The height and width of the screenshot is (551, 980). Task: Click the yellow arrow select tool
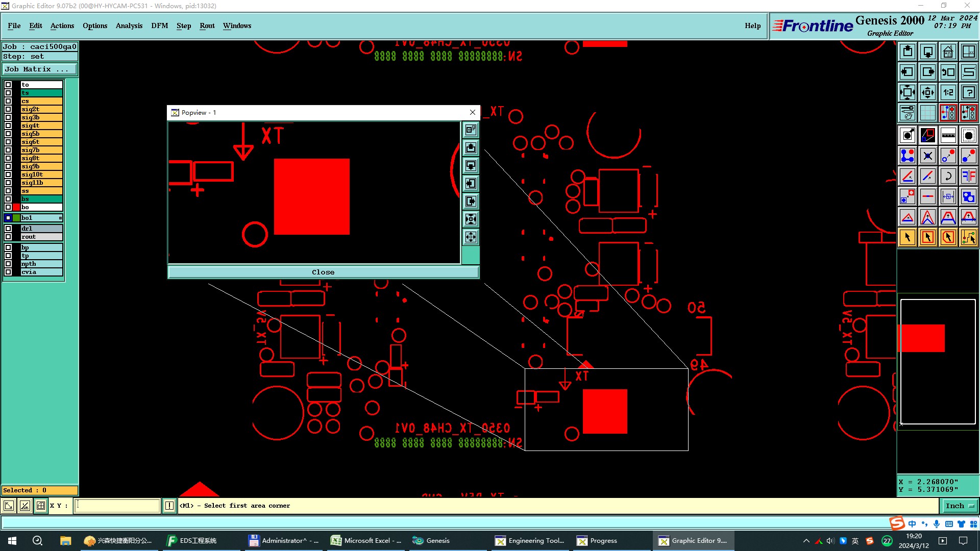click(x=908, y=237)
